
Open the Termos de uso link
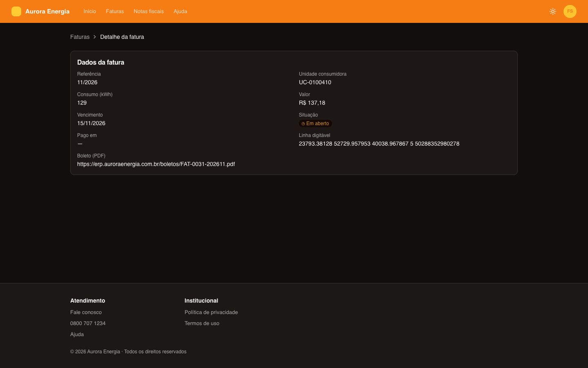[202, 323]
